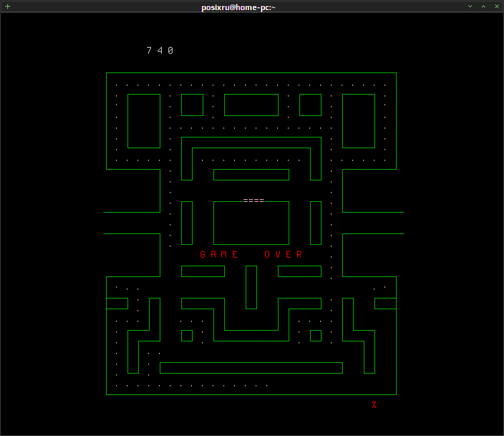The image size is (504, 436).
Task: Click the red GAME word
Action: pos(219,254)
